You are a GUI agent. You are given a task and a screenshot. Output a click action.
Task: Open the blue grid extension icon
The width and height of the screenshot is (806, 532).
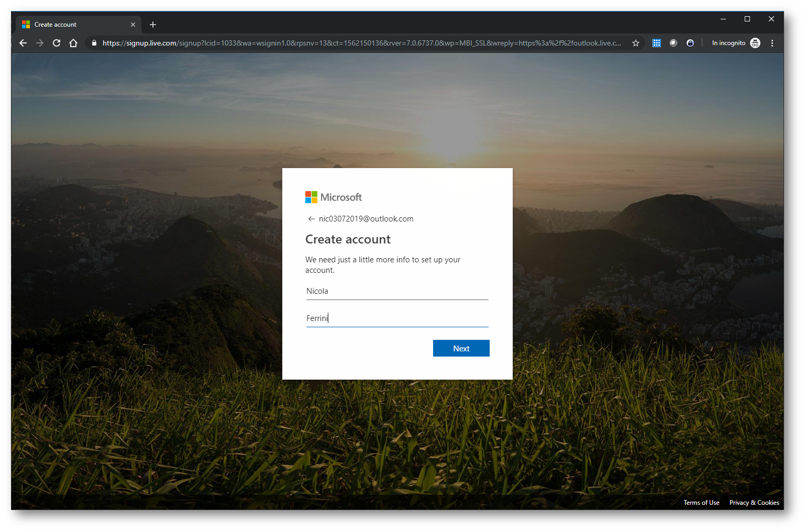[657, 43]
